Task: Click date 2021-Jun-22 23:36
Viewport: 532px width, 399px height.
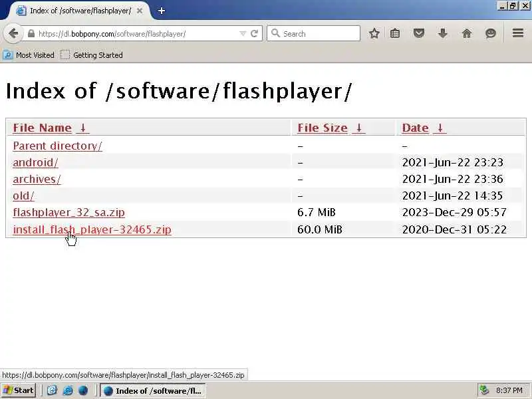Action: pyautogui.click(x=453, y=179)
